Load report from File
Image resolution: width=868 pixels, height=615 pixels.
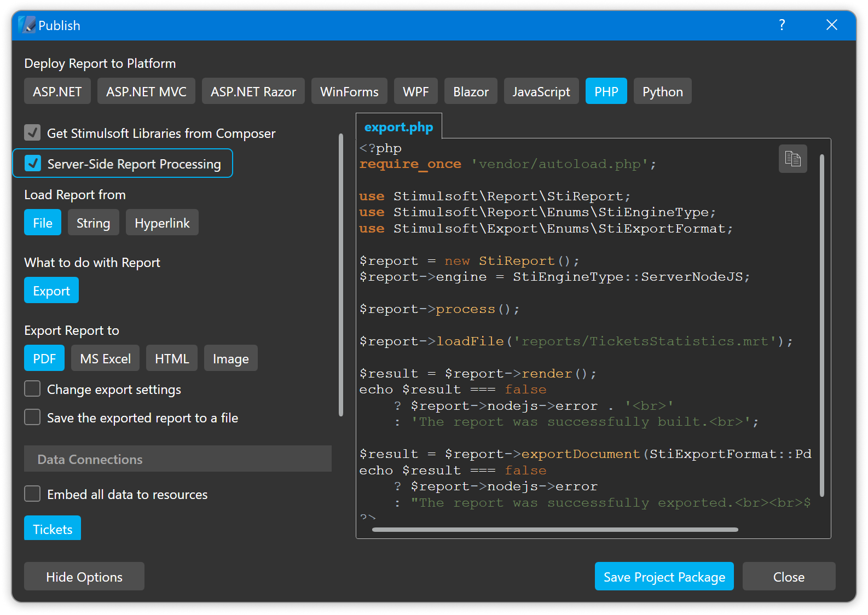(x=43, y=223)
